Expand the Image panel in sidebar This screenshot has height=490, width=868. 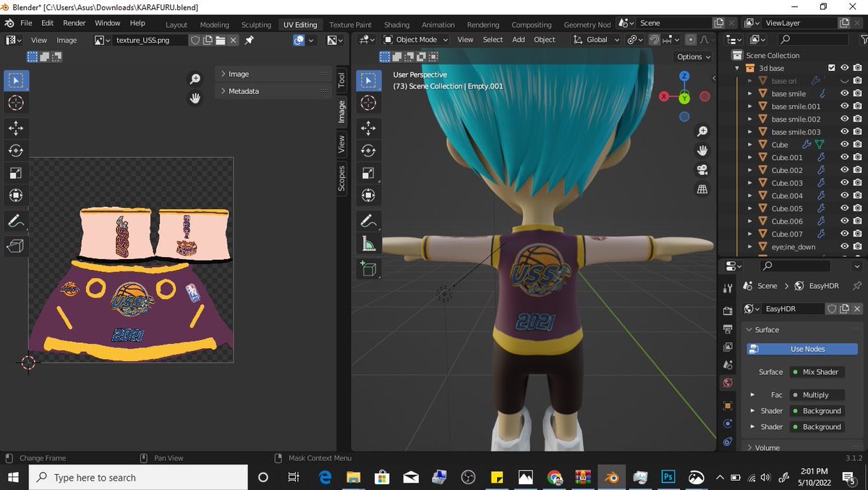click(x=273, y=74)
